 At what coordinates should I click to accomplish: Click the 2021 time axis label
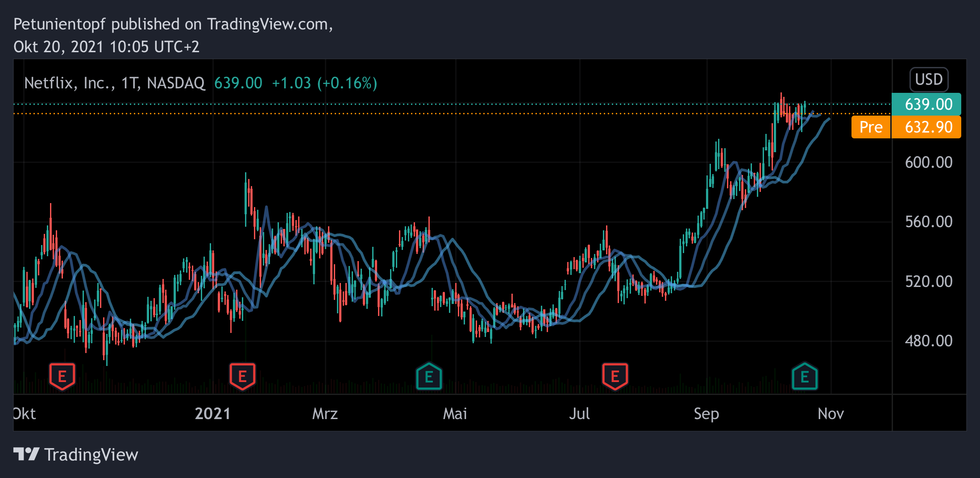tap(212, 414)
